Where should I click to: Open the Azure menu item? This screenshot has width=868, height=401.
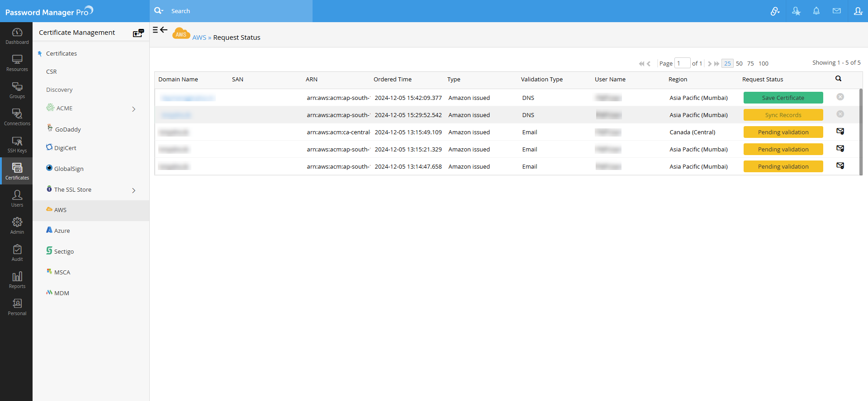coord(62,231)
